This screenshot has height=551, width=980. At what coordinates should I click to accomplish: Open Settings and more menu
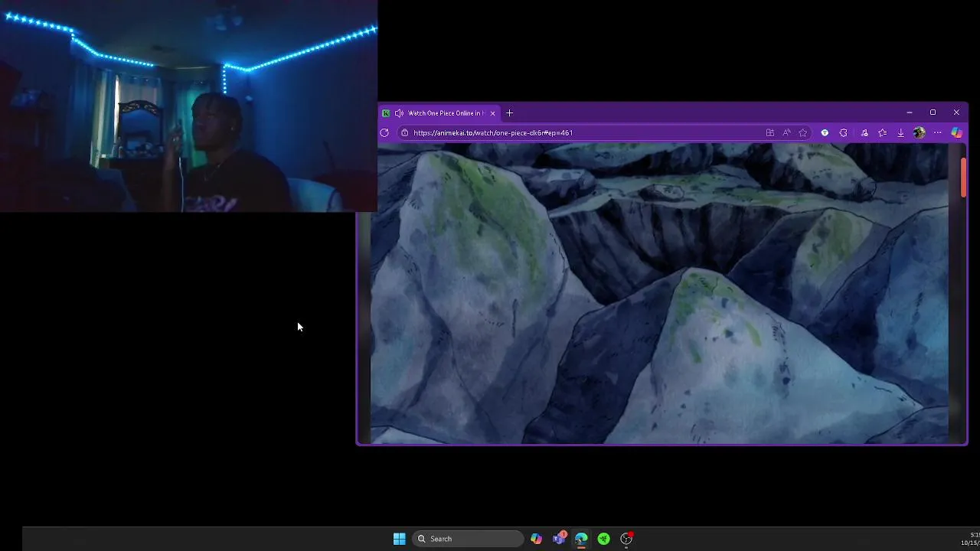[x=937, y=132]
